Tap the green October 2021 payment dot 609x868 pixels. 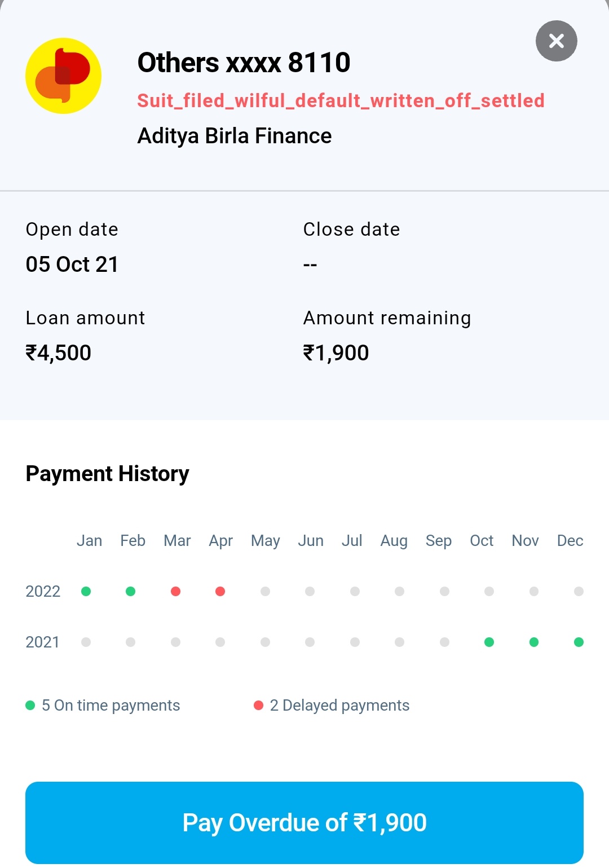pyautogui.click(x=489, y=642)
